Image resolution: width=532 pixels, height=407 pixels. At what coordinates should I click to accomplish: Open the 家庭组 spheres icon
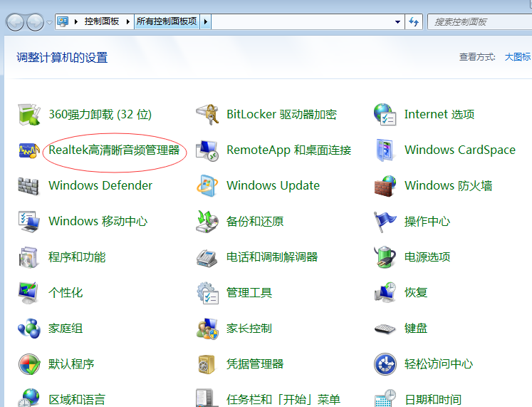(x=29, y=329)
